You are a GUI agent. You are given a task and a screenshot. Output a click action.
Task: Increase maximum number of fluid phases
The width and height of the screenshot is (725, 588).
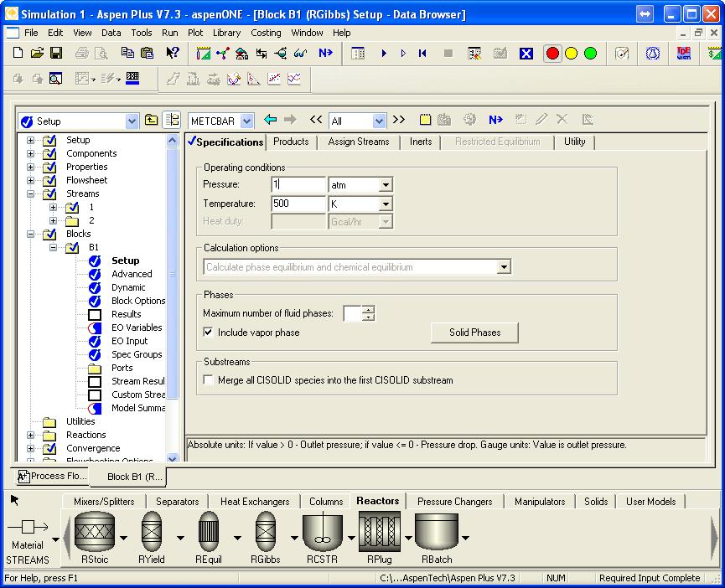(x=369, y=309)
